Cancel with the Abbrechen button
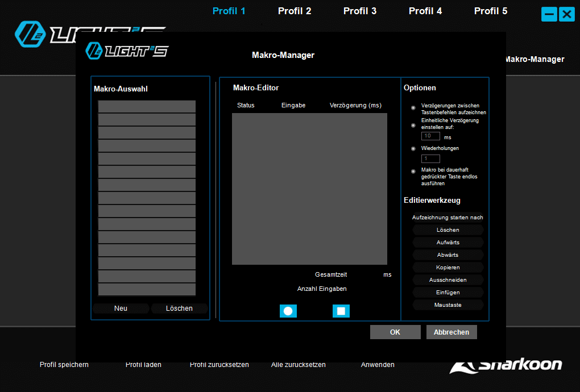580x392 pixels. (x=451, y=332)
